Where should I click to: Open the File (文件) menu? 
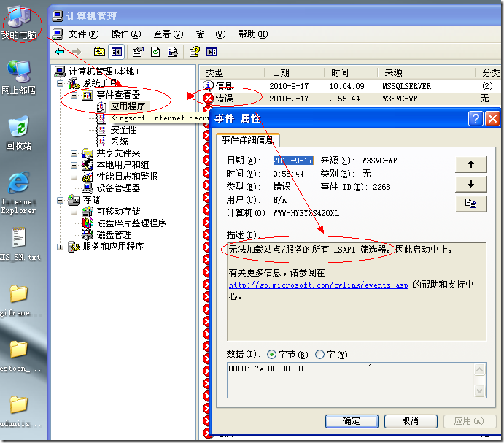pyautogui.click(x=84, y=34)
